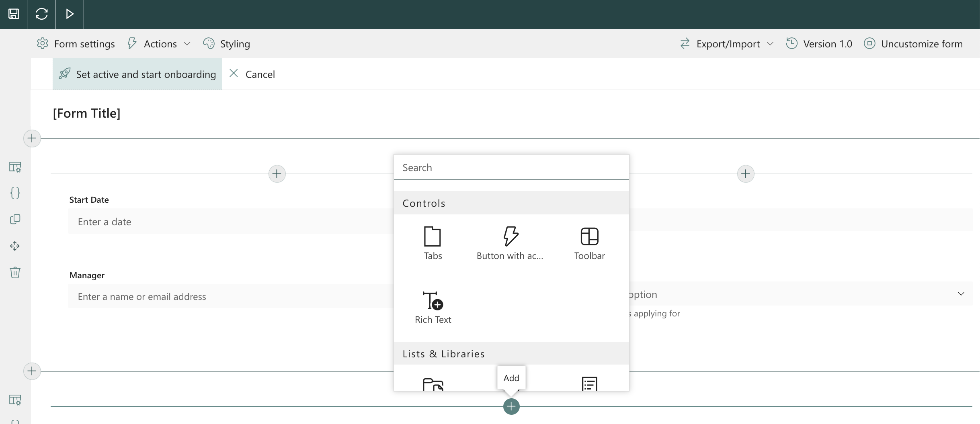Image resolution: width=980 pixels, height=424 pixels.
Task: Open Form settings
Action: click(x=76, y=44)
